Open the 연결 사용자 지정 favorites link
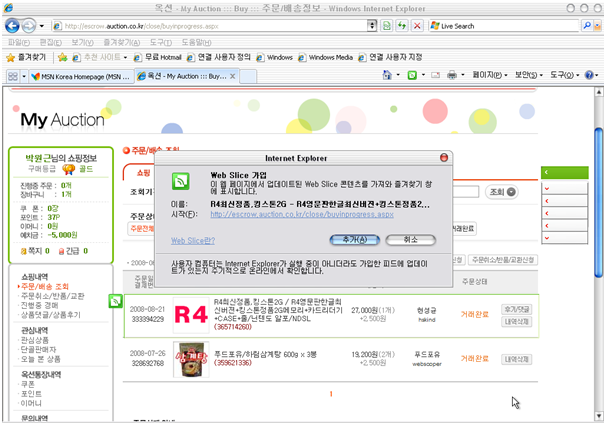606x425 pixels. [390, 58]
